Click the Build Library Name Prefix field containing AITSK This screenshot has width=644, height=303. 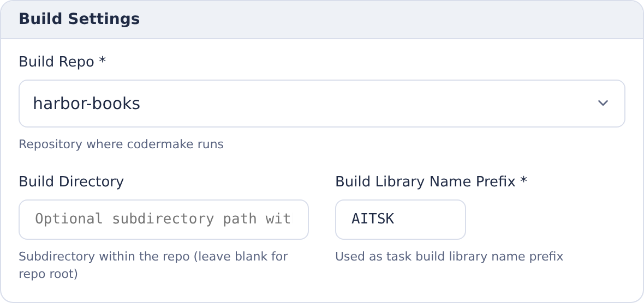pos(401,220)
